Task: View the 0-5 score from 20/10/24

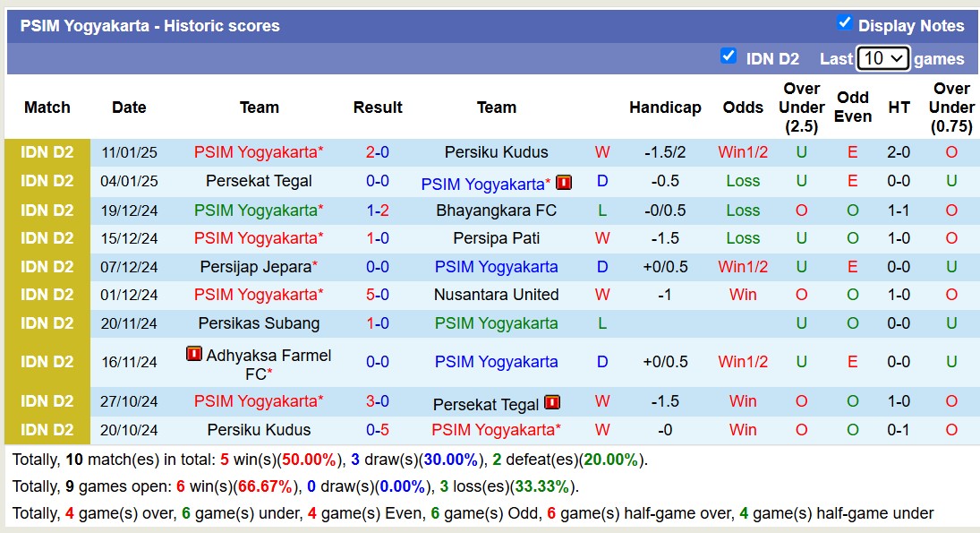Action: tap(377, 430)
